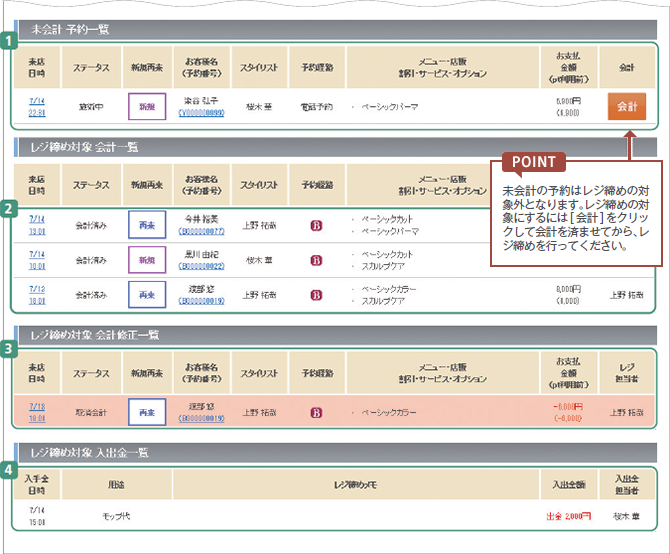Click B icon in the 会計修正一覧 row

point(317,412)
